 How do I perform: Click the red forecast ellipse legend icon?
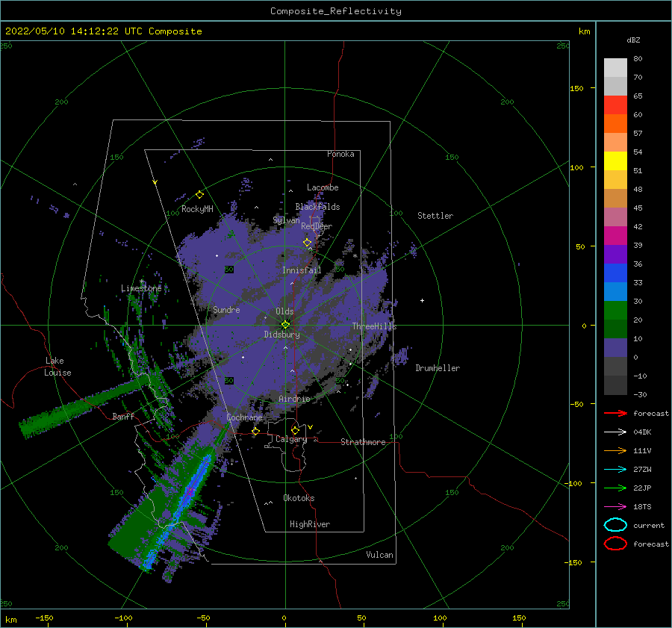click(615, 544)
